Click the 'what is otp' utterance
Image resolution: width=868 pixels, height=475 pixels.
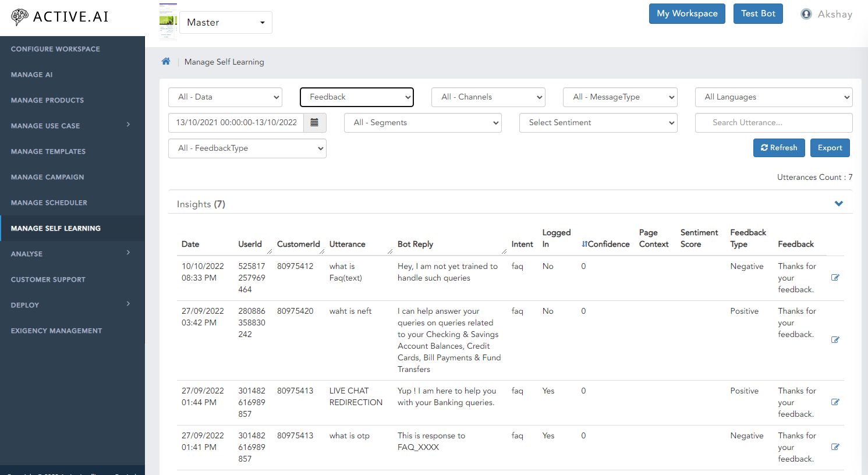tap(349, 435)
